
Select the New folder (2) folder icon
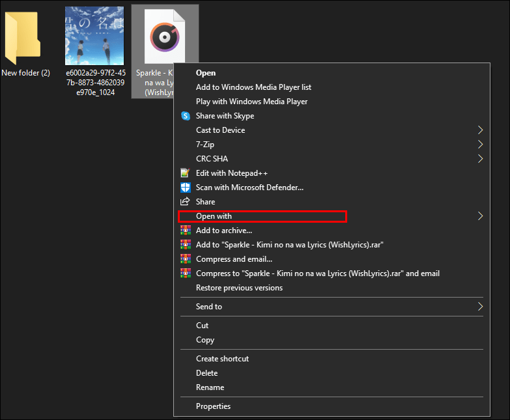click(22, 38)
